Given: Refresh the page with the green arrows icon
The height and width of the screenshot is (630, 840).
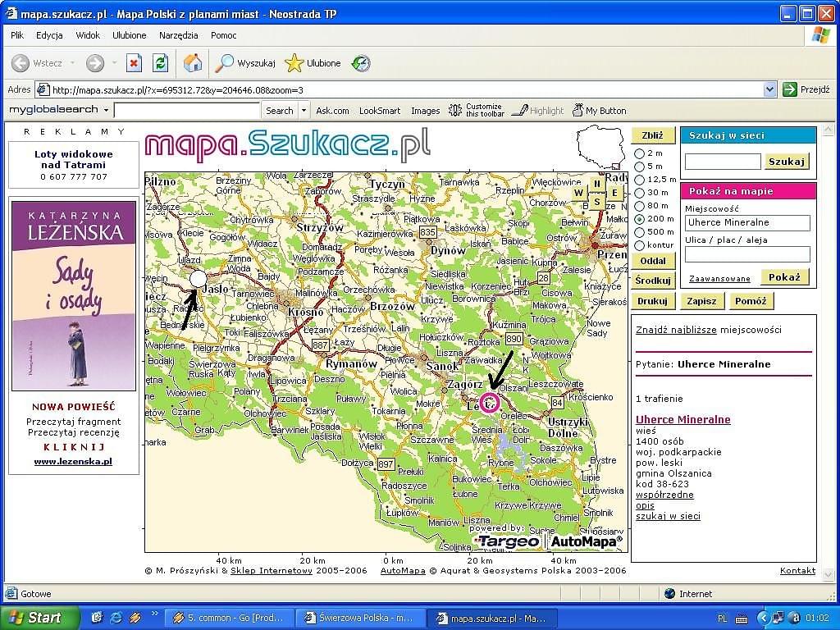Looking at the screenshot, I should pos(160,63).
